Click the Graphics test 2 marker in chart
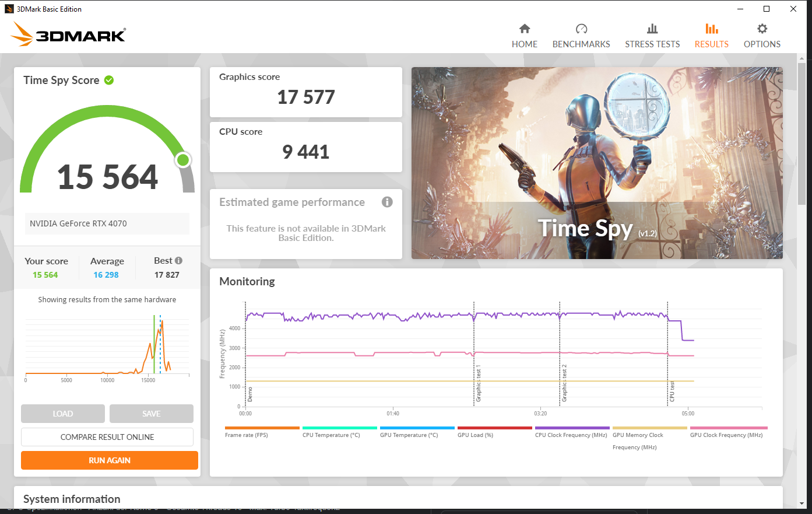The height and width of the screenshot is (514, 812). pyautogui.click(x=564, y=383)
